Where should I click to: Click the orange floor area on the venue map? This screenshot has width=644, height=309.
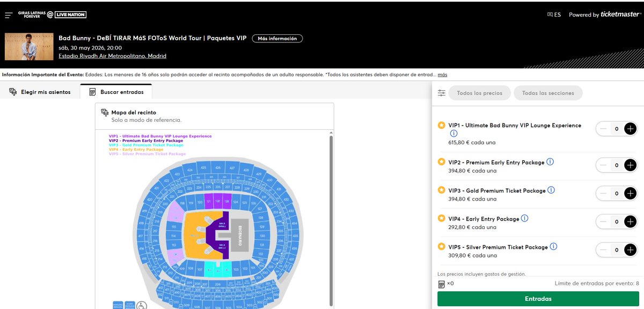pyautogui.click(x=194, y=235)
